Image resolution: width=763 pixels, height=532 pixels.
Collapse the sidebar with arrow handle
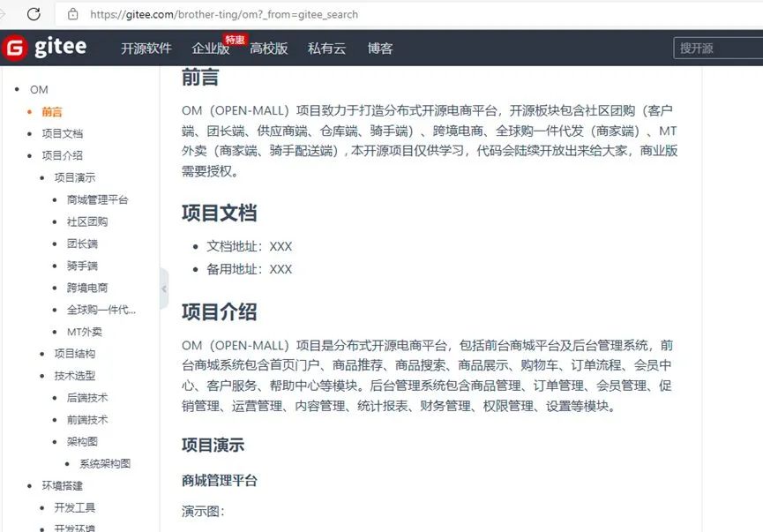[x=164, y=288]
